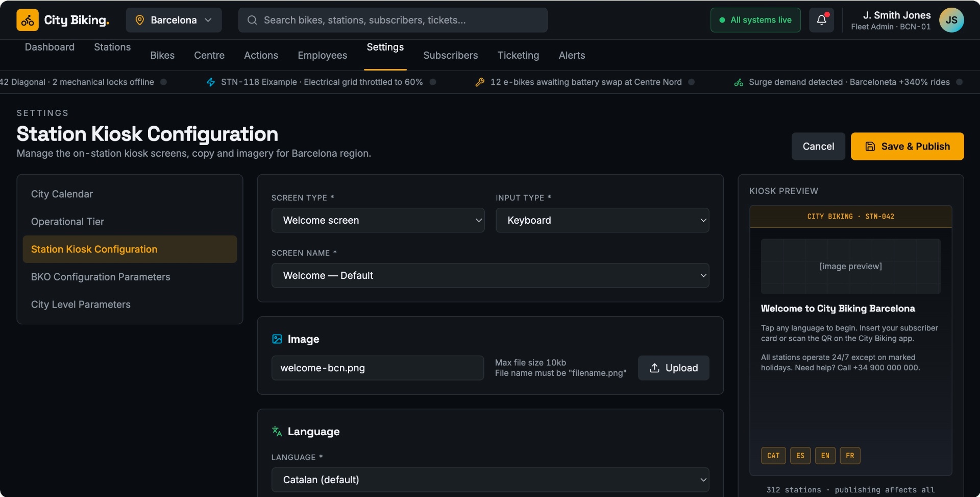This screenshot has height=497, width=980.
Task: Click the location pin icon beside Barcelona
Action: pos(139,20)
